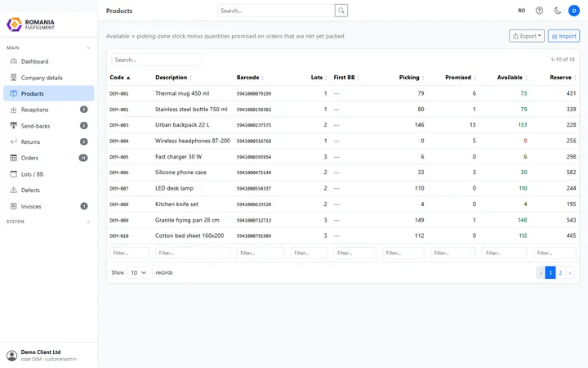The image size is (588, 368).
Task: Click the Demo Client Ltd profile icon
Action: pos(12,355)
